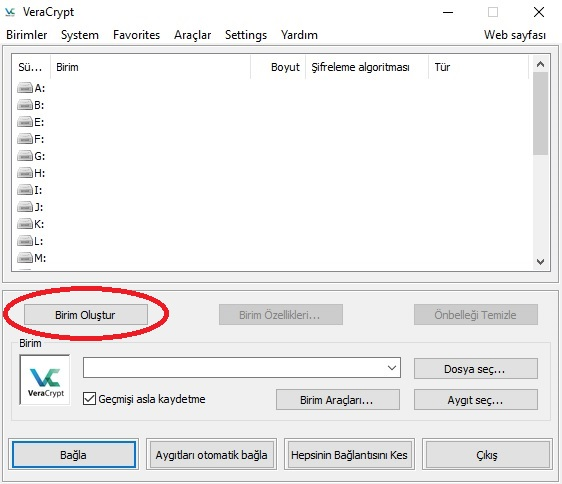Click the Tür column header
The width and height of the screenshot is (562, 484).
coord(478,67)
